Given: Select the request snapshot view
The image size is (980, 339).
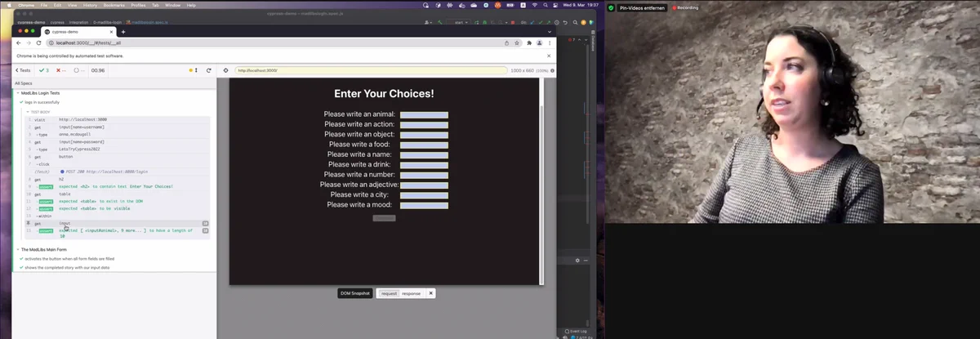Looking at the screenshot, I should click(390, 293).
